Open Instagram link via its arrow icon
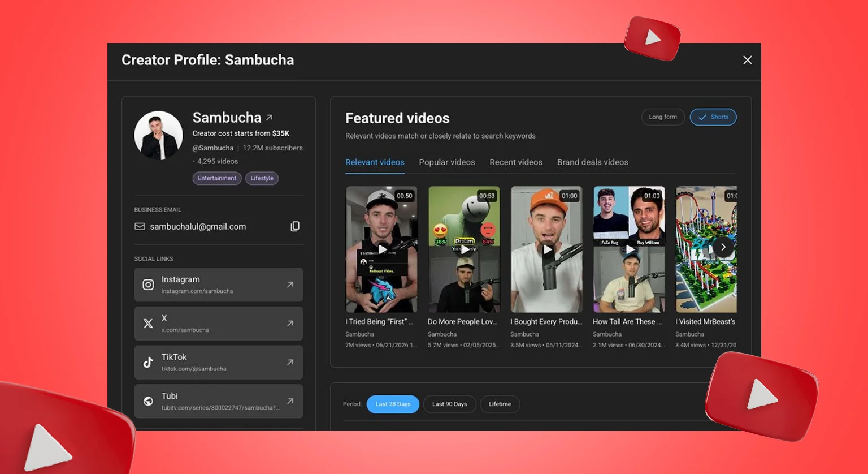868x474 pixels. (x=290, y=285)
